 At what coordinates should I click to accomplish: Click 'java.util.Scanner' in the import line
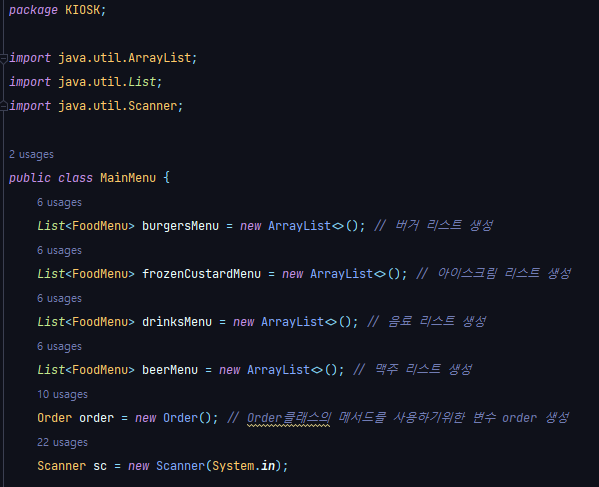(118, 106)
